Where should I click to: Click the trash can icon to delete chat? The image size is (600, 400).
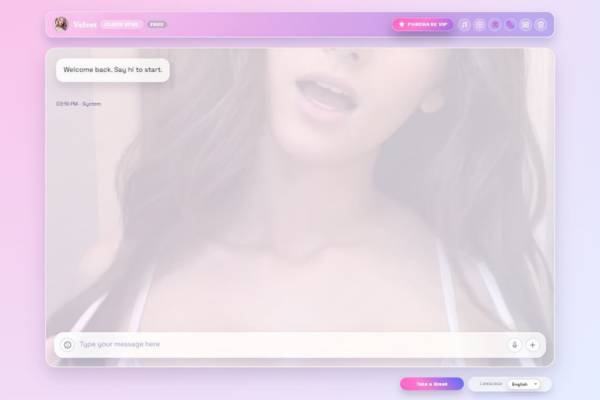pos(541,24)
